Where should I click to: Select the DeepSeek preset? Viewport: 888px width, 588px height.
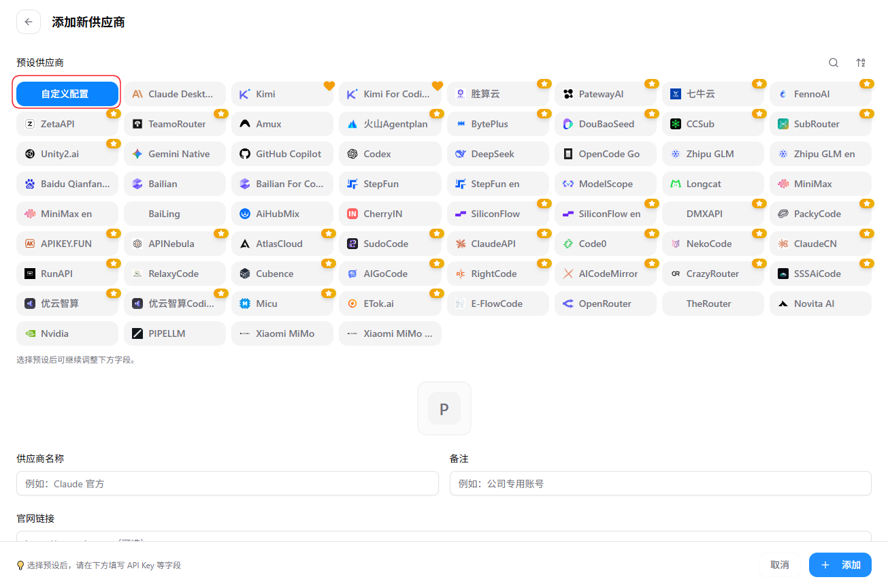pyautogui.click(x=498, y=154)
